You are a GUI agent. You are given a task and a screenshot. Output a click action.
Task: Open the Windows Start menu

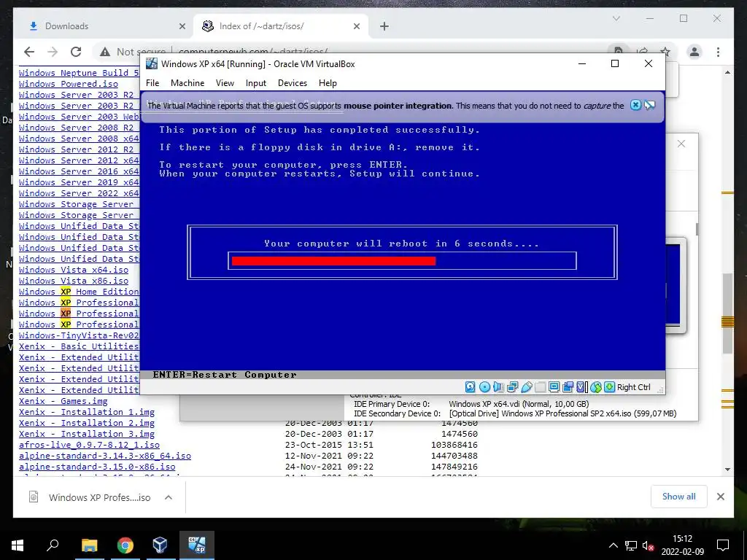click(18, 545)
